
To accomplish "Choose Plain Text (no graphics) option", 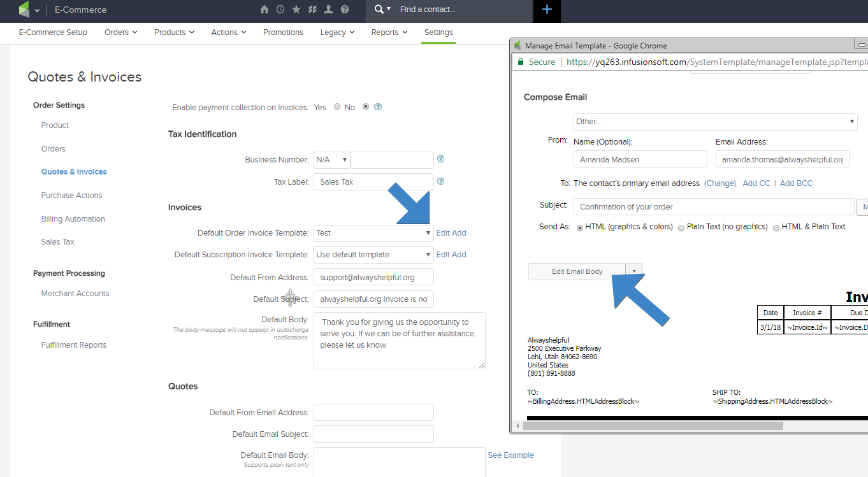I will point(681,227).
